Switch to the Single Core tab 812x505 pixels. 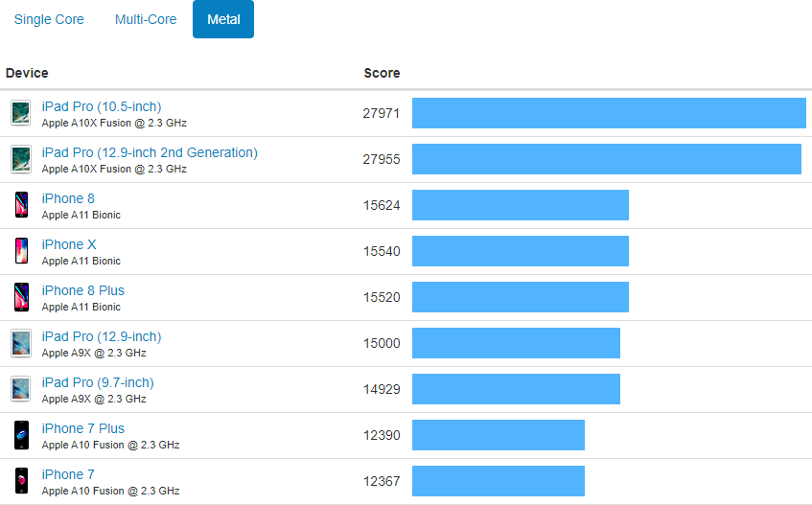pyautogui.click(x=49, y=19)
